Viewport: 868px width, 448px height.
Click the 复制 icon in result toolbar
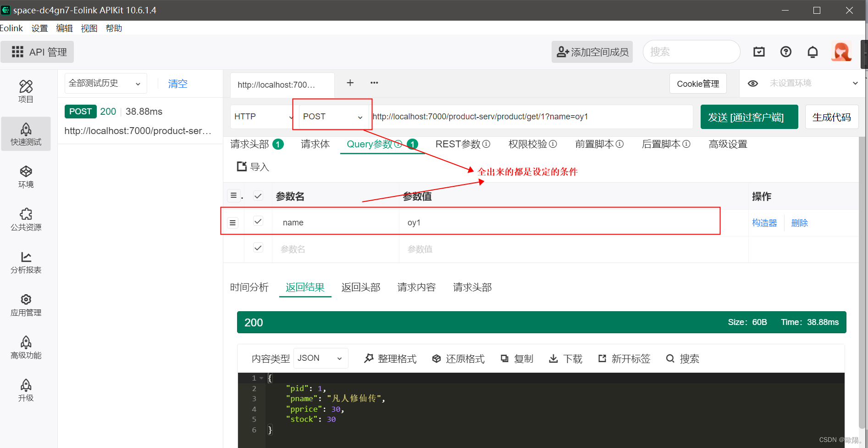tap(505, 358)
